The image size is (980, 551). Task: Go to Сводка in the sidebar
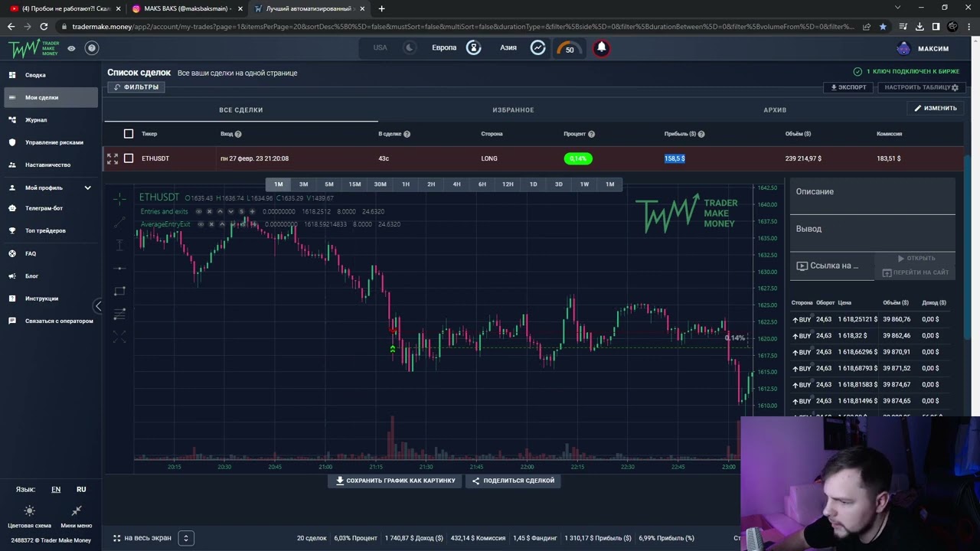pyautogui.click(x=50, y=75)
